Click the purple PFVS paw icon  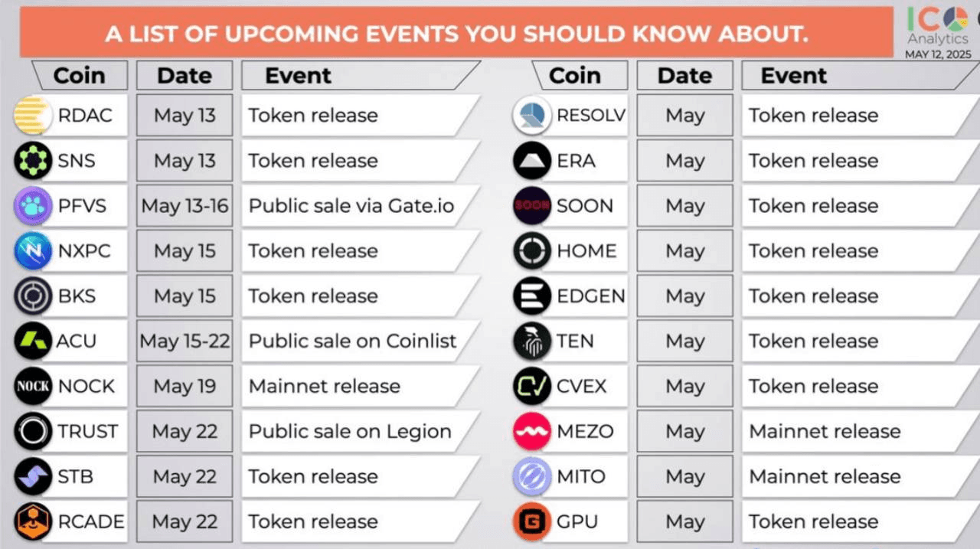(x=33, y=206)
